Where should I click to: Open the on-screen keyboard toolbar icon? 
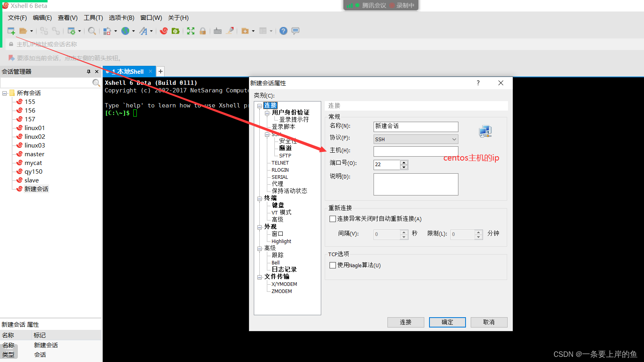(x=218, y=31)
